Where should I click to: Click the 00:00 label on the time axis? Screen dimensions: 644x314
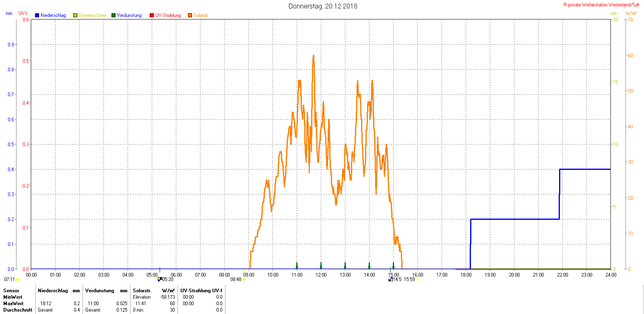[x=31, y=275]
